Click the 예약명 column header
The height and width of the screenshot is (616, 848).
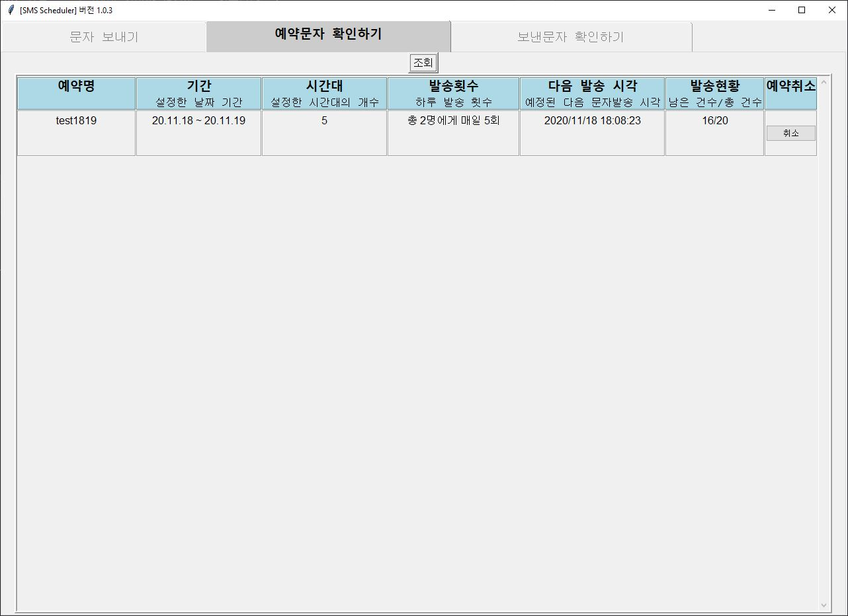point(77,93)
